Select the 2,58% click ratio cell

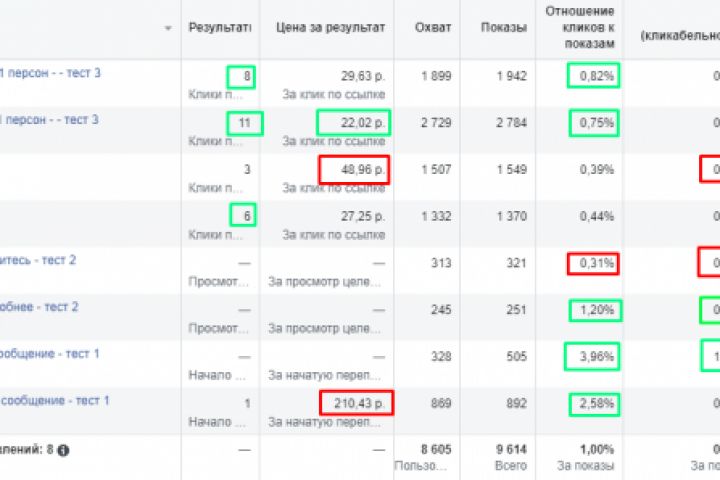pyautogui.click(x=593, y=404)
